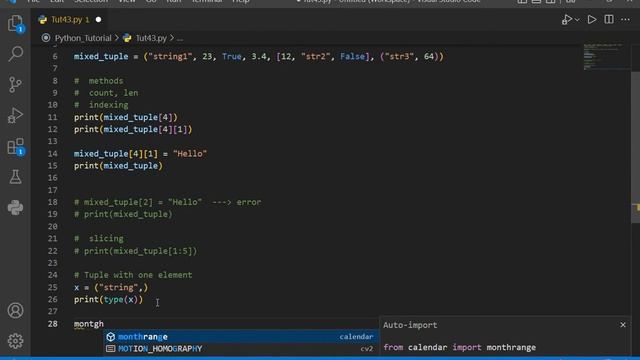Click the typed text montgh on line 28
640x360 pixels.
coord(89,324)
